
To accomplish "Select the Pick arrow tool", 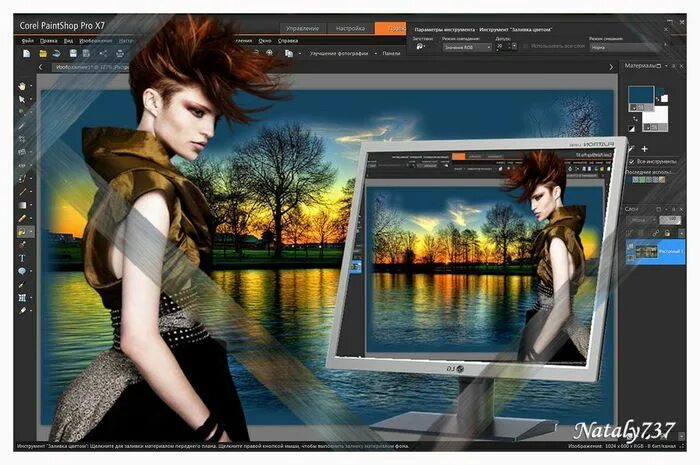I will coord(22,99).
